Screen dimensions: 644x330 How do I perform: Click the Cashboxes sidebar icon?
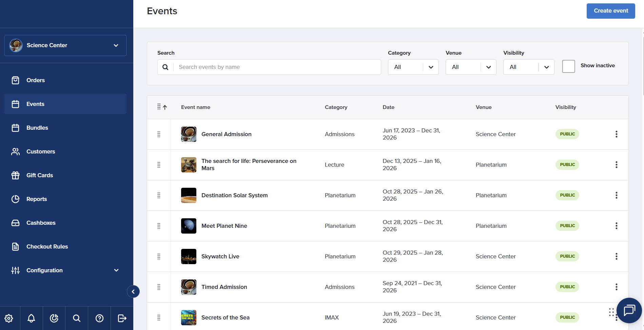(x=16, y=223)
